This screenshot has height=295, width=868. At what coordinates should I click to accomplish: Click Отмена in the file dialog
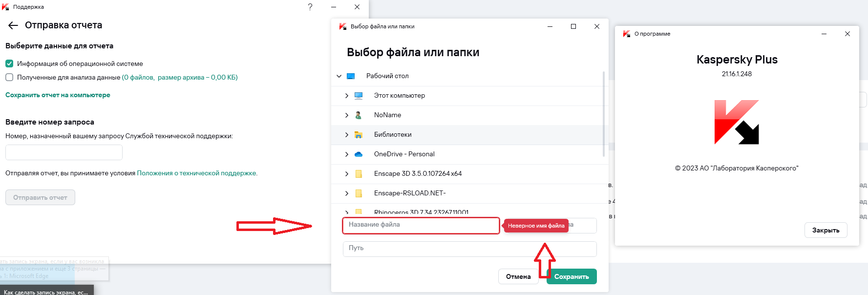[518, 276]
